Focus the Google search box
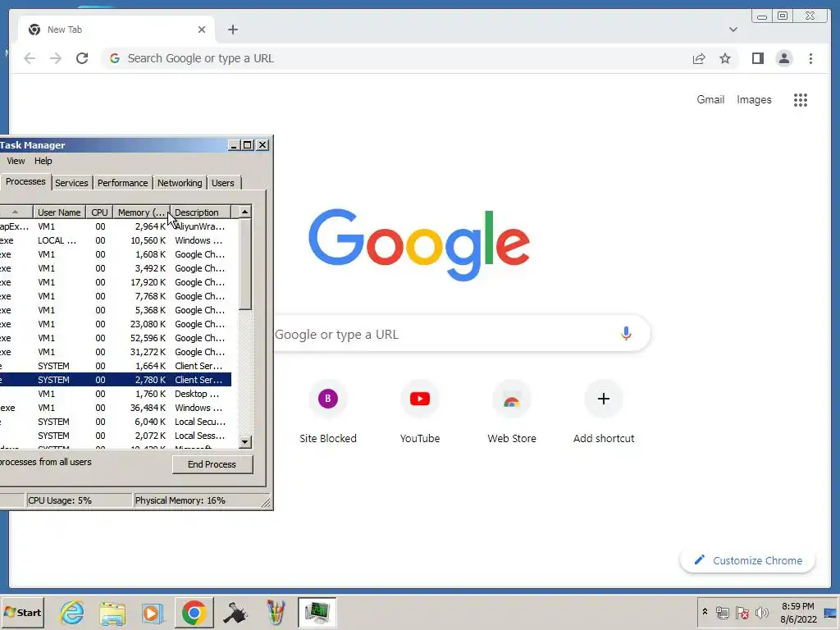This screenshot has height=630, width=840. coord(461,334)
